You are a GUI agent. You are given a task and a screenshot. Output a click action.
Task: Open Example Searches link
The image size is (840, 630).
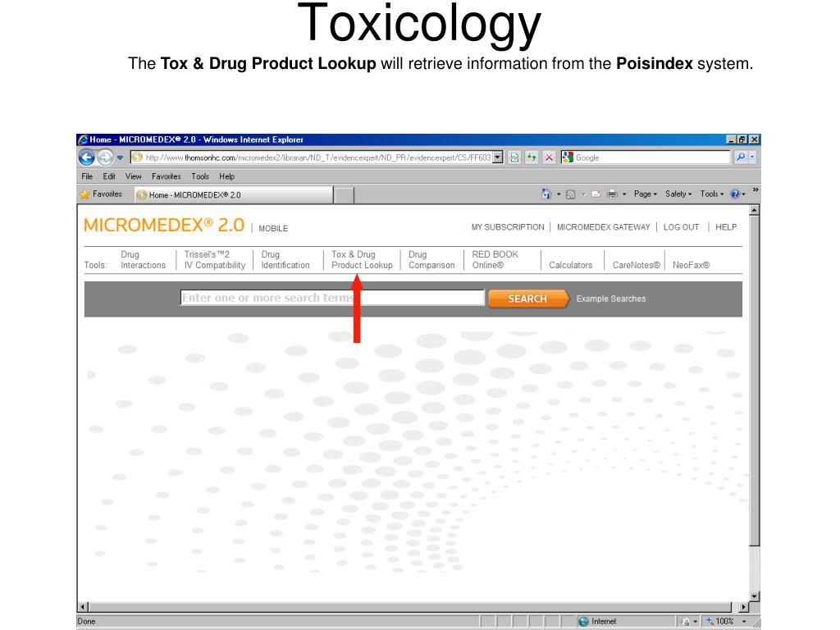pyautogui.click(x=611, y=299)
